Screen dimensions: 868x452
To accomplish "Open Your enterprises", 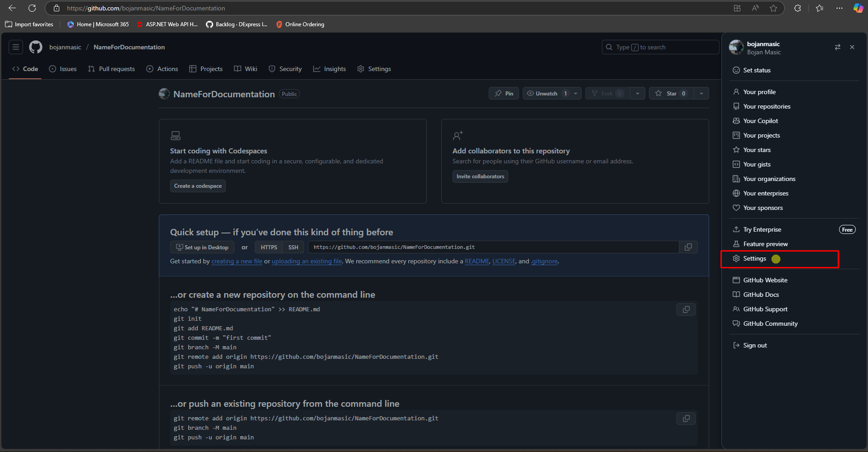I will pos(794,193).
